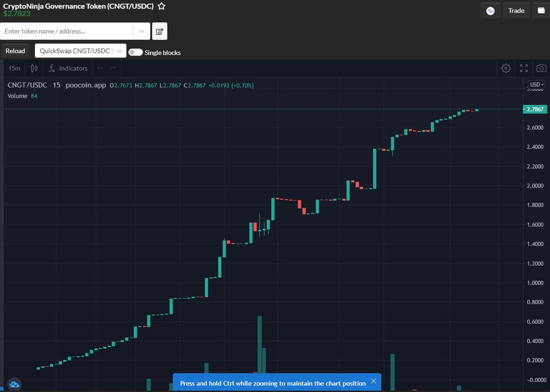Image resolution: width=550 pixels, height=392 pixels.
Task: Click the Reload button
Action: (15, 51)
